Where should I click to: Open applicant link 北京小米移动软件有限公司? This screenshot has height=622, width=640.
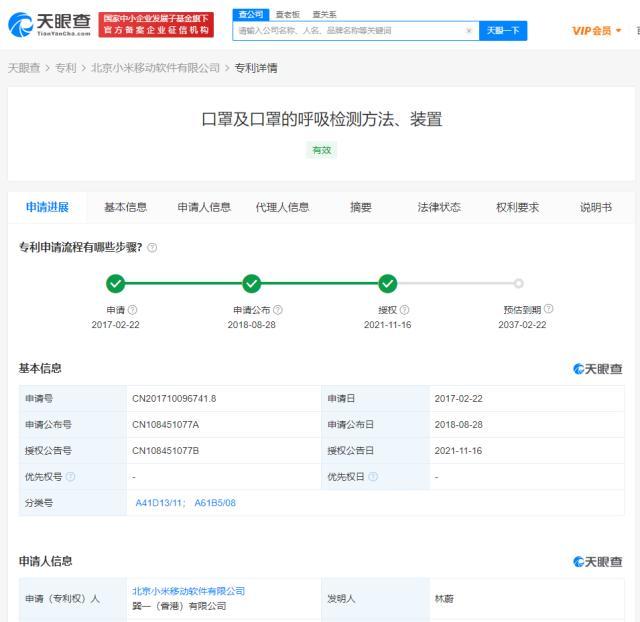[189, 591]
